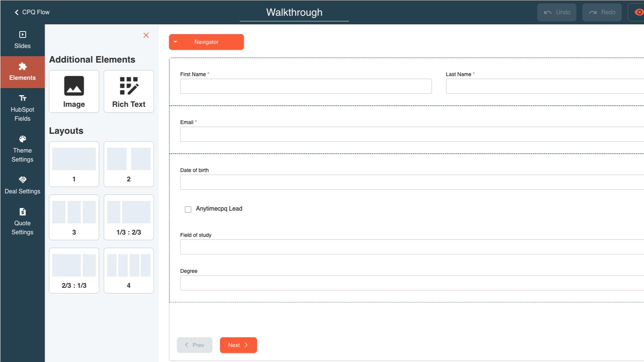Viewport: 644px width, 362px height.
Task: Add an Image element
Action: click(x=74, y=91)
